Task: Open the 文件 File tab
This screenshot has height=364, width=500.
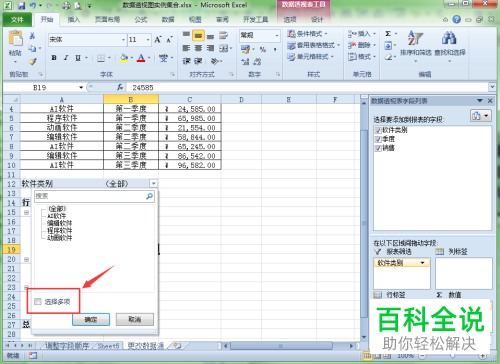Action: pyautogui.click(x=17, y=20)
